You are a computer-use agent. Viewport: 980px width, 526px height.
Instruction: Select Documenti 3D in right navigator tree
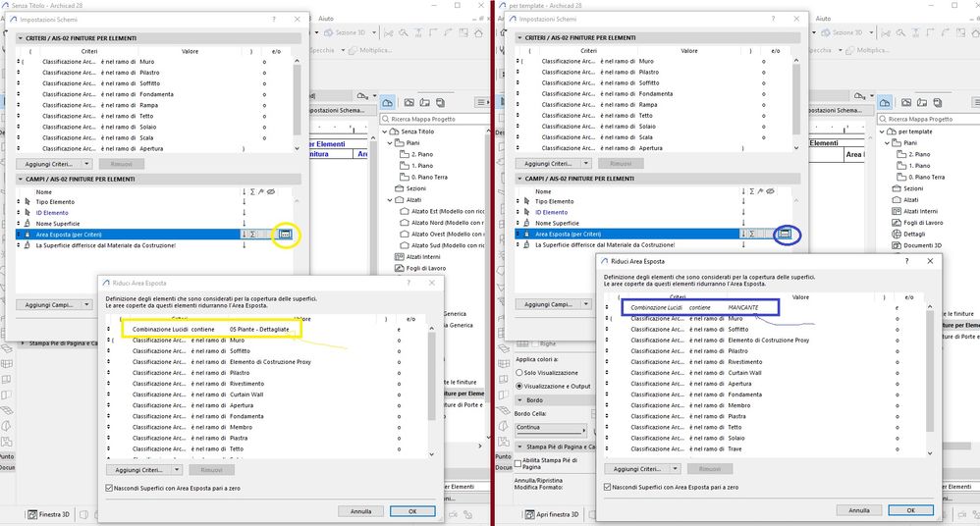click(x=922, y=245)
